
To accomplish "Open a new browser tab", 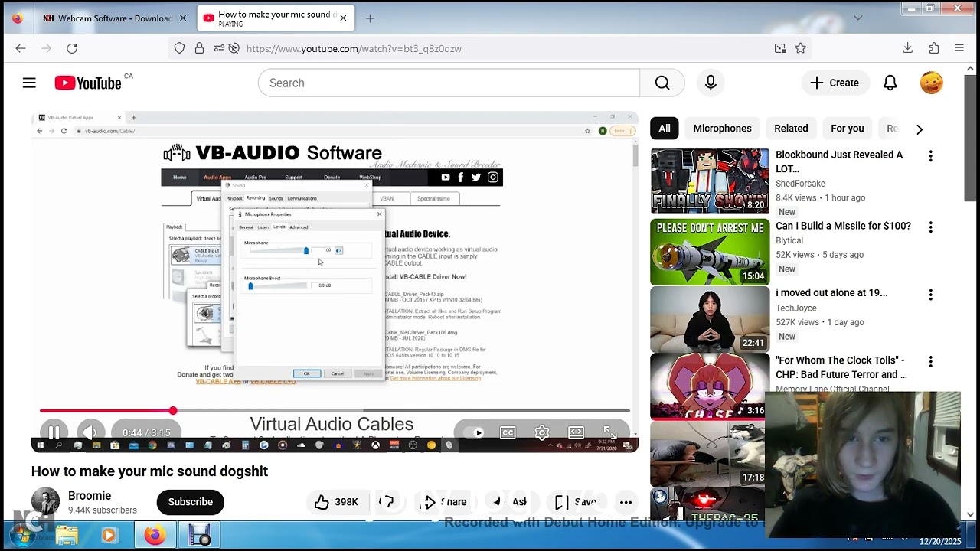I will click(370, 18).
